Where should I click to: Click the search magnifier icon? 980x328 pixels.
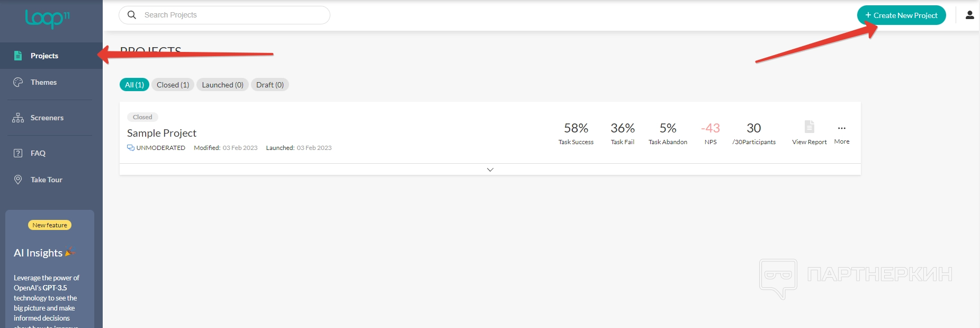132,15
